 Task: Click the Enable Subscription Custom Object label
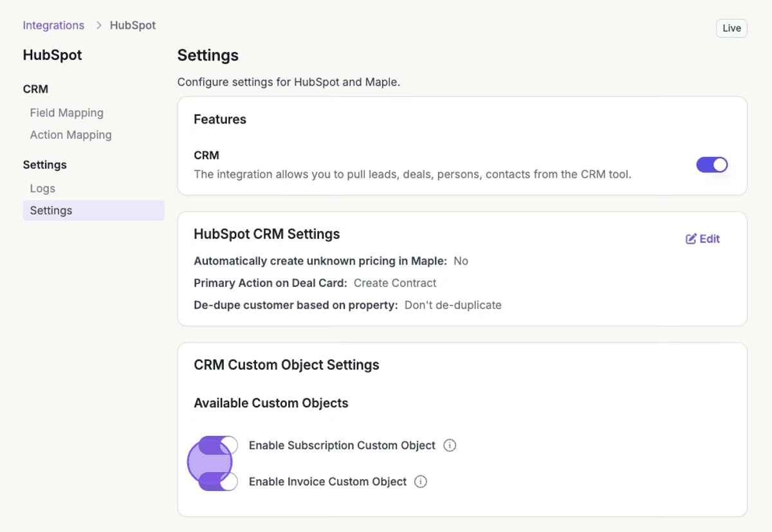point(342,445)
